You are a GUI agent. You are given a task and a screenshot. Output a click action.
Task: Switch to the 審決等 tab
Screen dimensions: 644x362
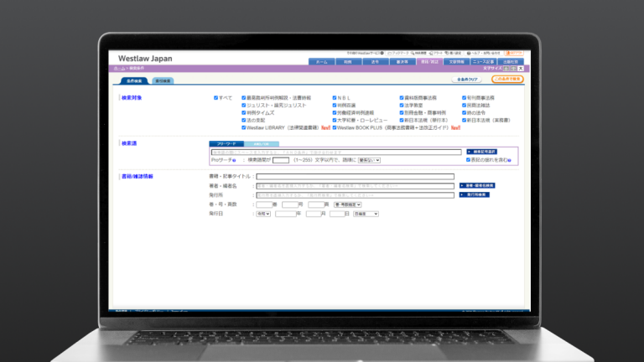click(x=402, y=61)
